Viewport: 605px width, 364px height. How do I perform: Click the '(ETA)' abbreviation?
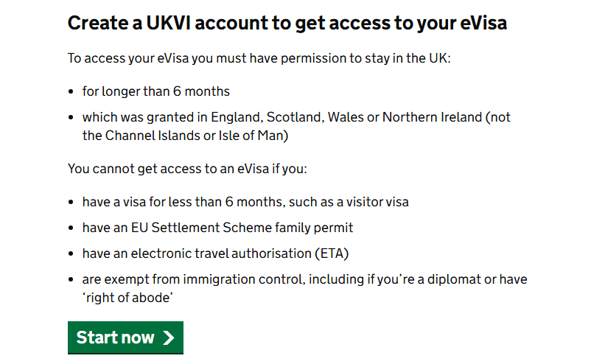point(332,253)
